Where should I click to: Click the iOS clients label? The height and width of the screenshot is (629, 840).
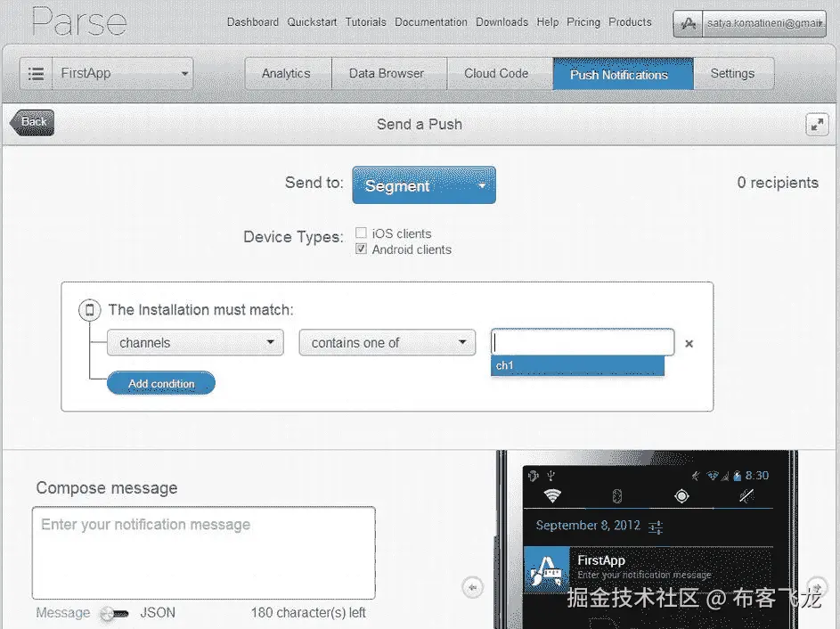coord(401,233)
